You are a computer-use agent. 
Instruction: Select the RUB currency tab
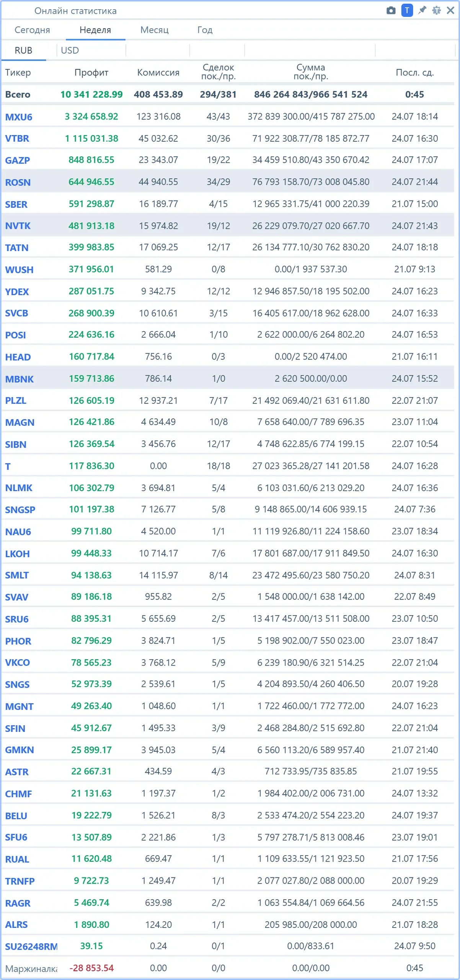tap(23, 51)
